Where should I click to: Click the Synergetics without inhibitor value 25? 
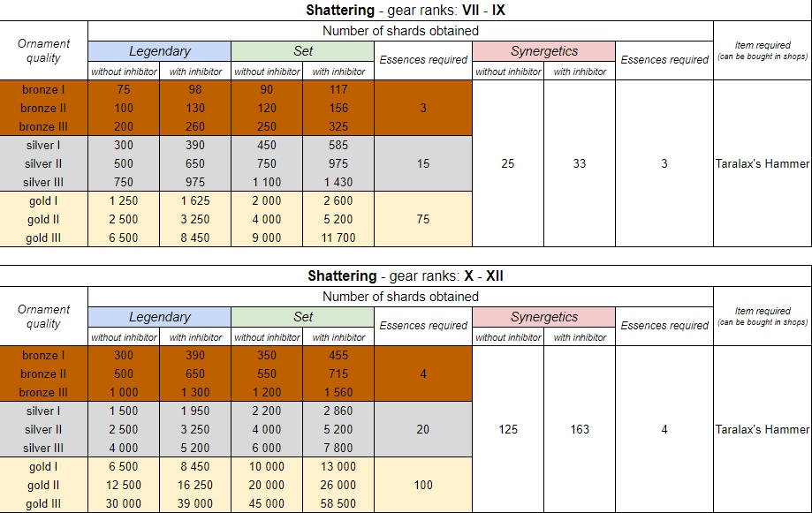[508, 163]
